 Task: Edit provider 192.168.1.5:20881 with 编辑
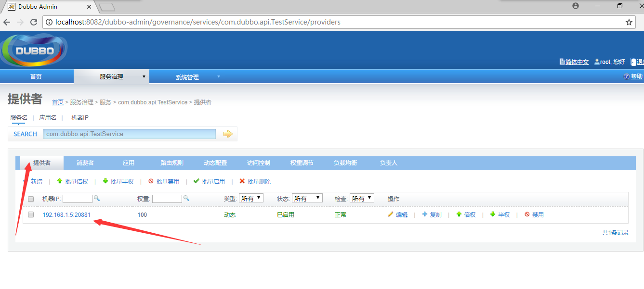(398, 215)
